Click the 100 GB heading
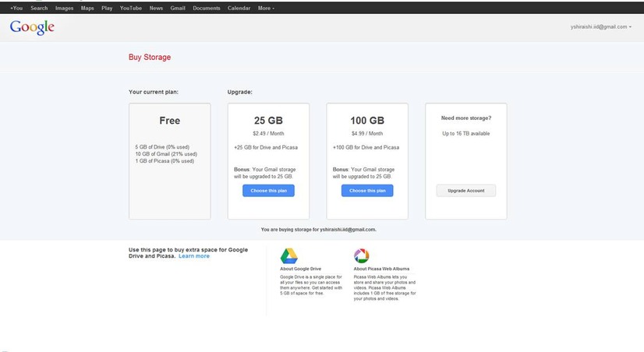This screenshot has width=644, height=352. point(367,121)
